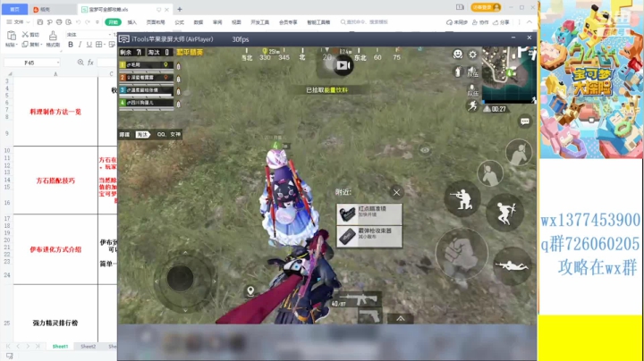This screenshot has width=644, height=361.
Task: Click the print icon in quick toolbar
Action: pyautogui.click(x=59, y=22)
